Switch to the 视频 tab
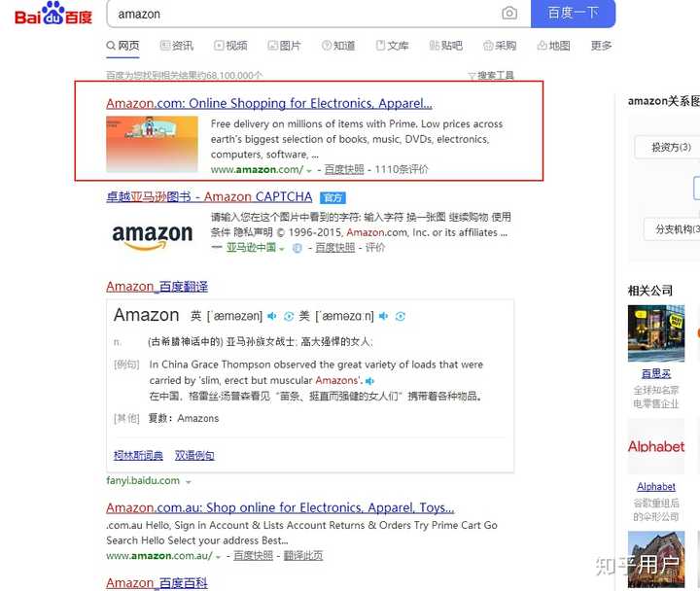Screen dimensions: 700x591 (230, 46)
